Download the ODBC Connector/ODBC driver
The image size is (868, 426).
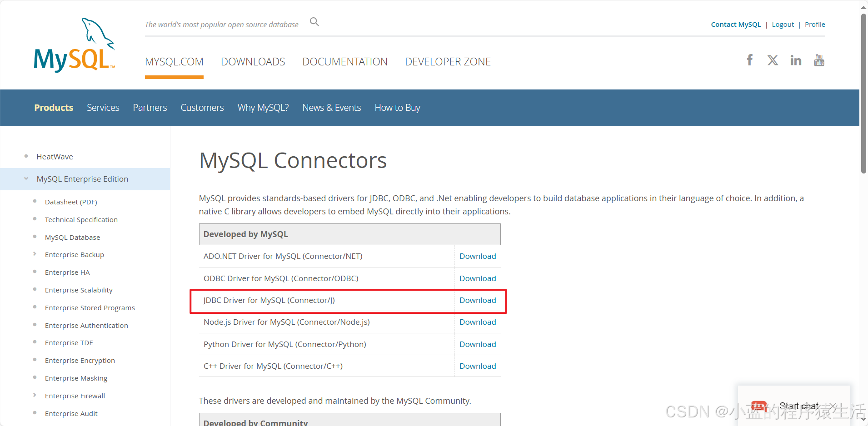pyautogui.click(x=478, y=278)
